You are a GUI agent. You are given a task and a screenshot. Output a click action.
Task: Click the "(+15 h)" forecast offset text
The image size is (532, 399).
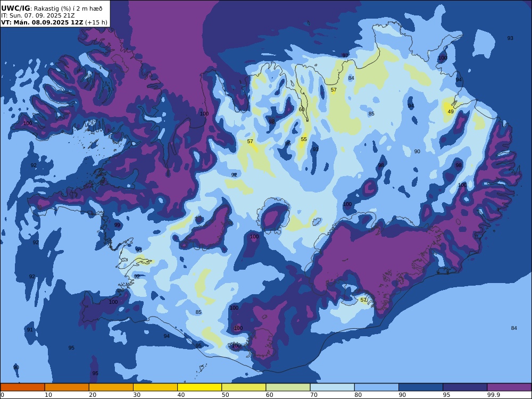point(96,22)
